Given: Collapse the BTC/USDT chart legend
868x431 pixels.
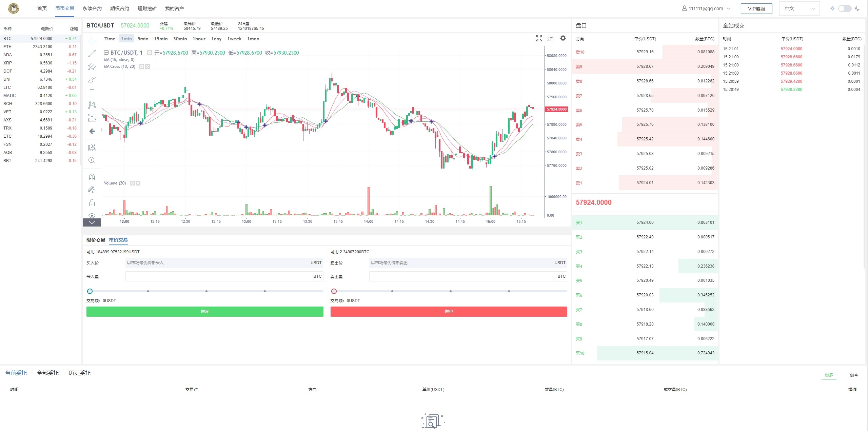Looking at the screenshot, I should point(106,53).
